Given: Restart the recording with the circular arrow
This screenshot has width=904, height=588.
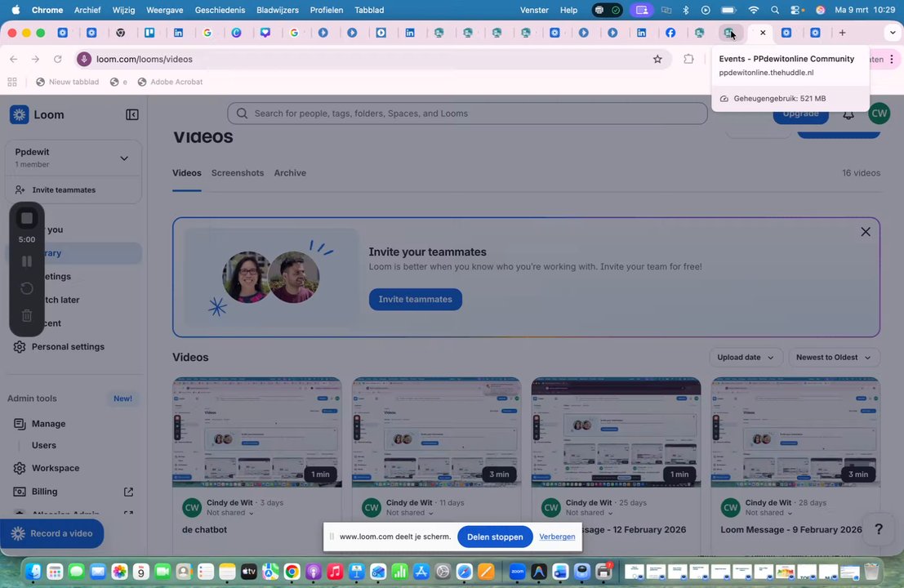Looking at the screenshot, I should point(26,288).
